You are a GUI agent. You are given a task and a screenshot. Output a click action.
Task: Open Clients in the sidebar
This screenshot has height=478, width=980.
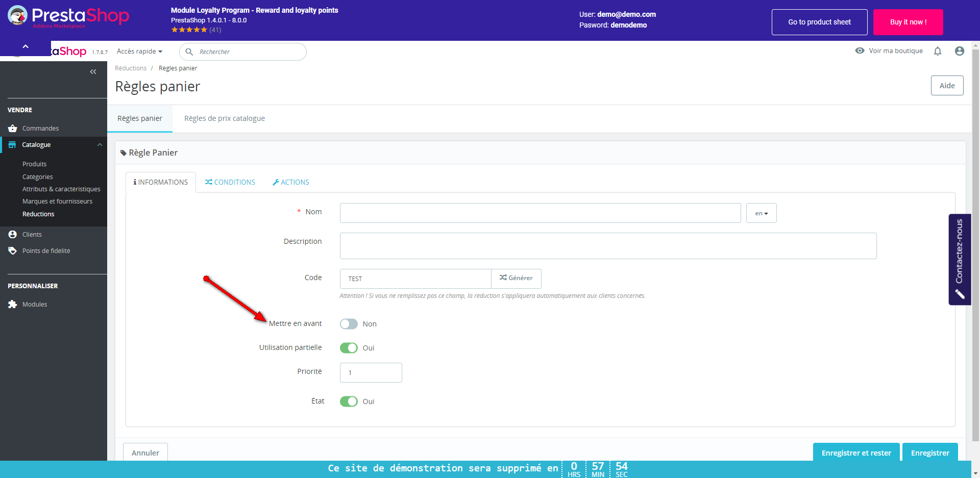point(32,234)
